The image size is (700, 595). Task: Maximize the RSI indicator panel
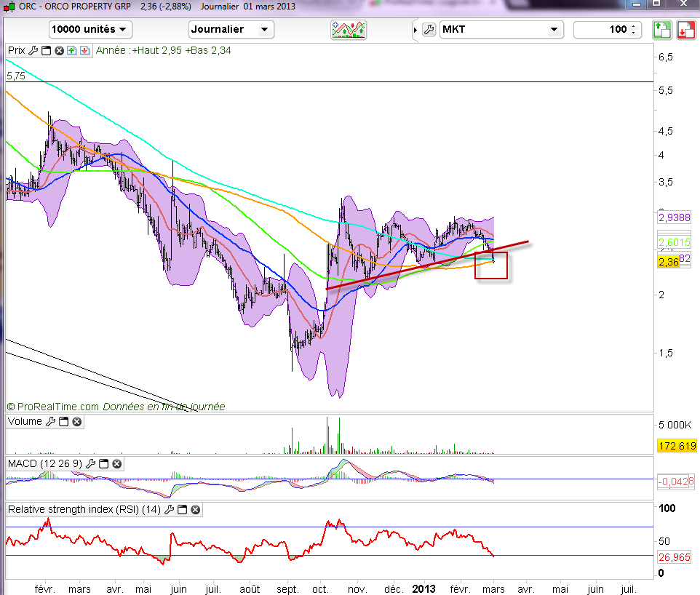coord(183,510)
